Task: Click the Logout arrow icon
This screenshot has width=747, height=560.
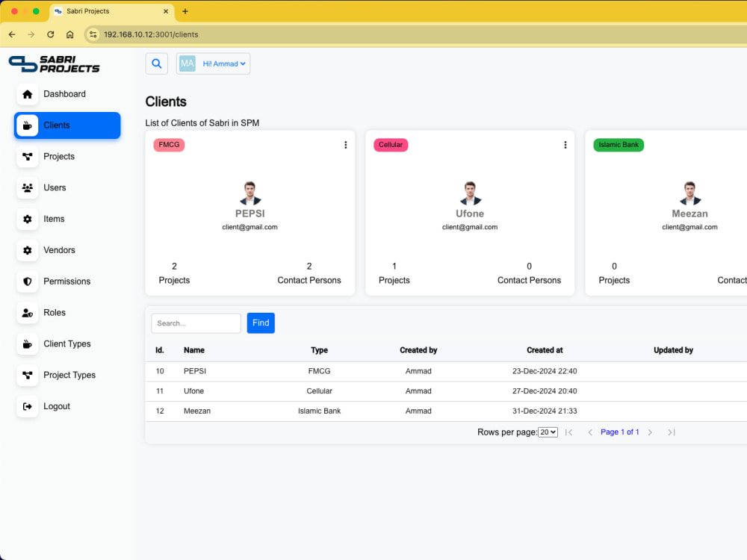Action: (x=27, y=406)
